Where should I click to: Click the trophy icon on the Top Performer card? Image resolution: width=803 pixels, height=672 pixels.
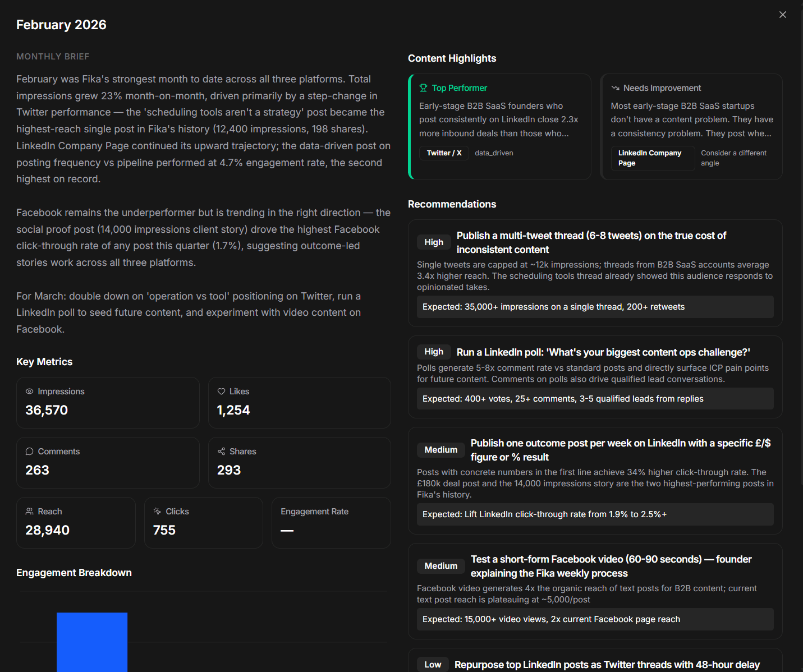point(423,88)
